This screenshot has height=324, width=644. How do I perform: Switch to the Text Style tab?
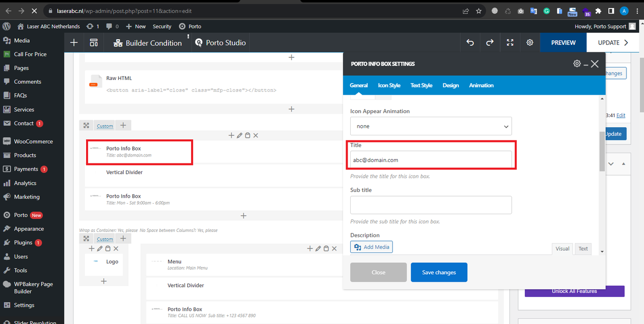click(x=421, y=86)
